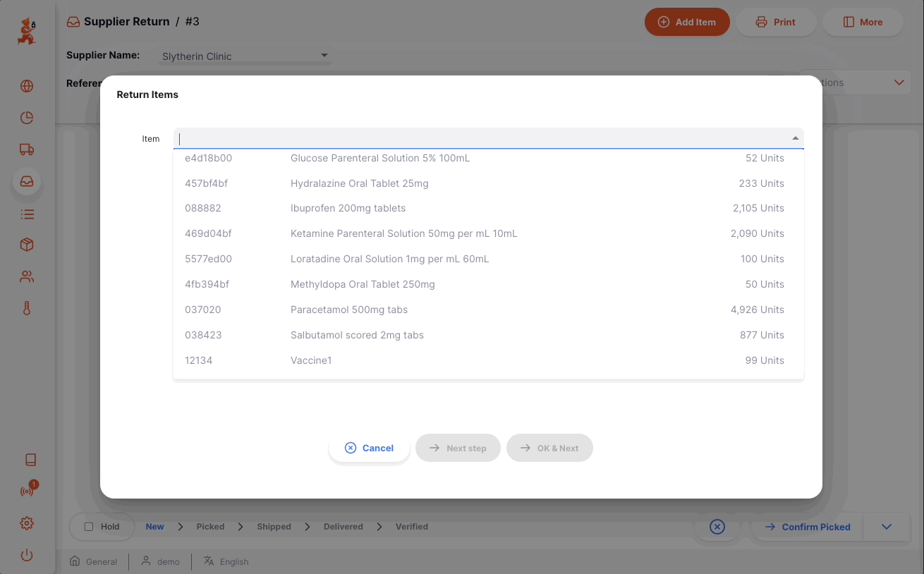Image resolution: width=924 pixels, height=574 pixels.
Task: Click the power logout icon
Action: coord(27,555)
